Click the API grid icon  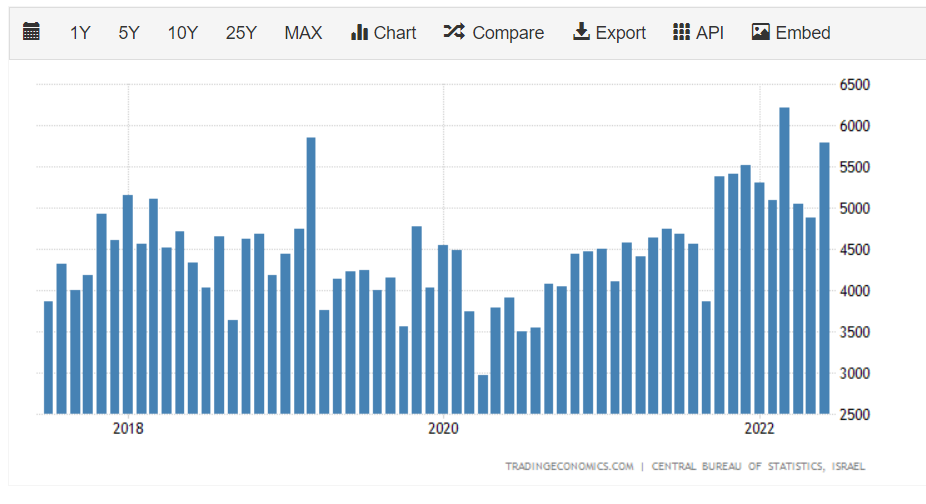point(682,33)
